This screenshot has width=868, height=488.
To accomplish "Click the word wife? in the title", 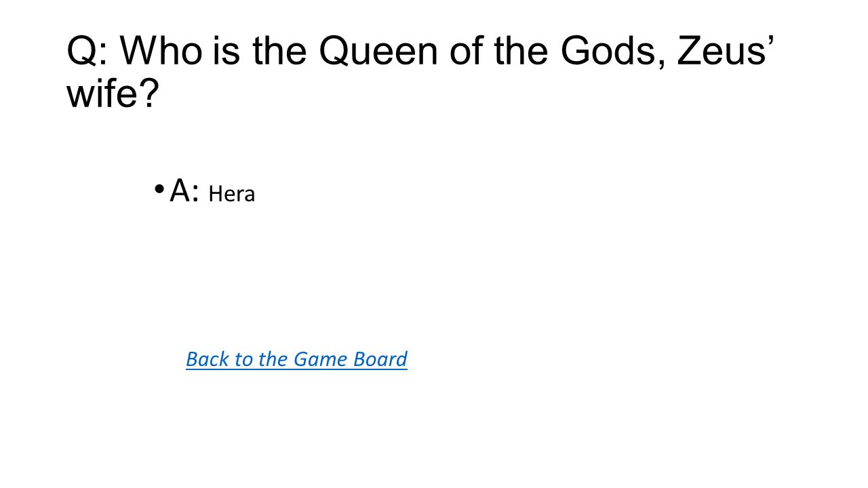I will coord(113,93).
